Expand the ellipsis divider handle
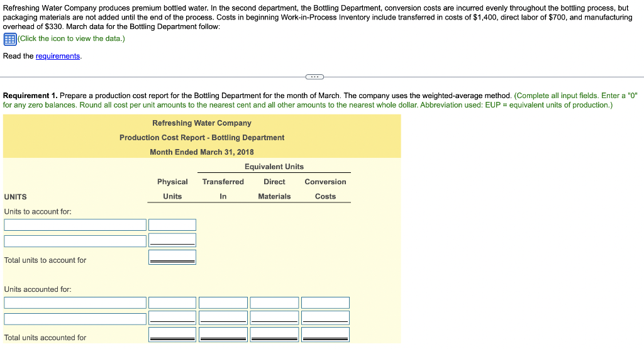644x349 pixels. pyautogui.click(x=314, y=77)
